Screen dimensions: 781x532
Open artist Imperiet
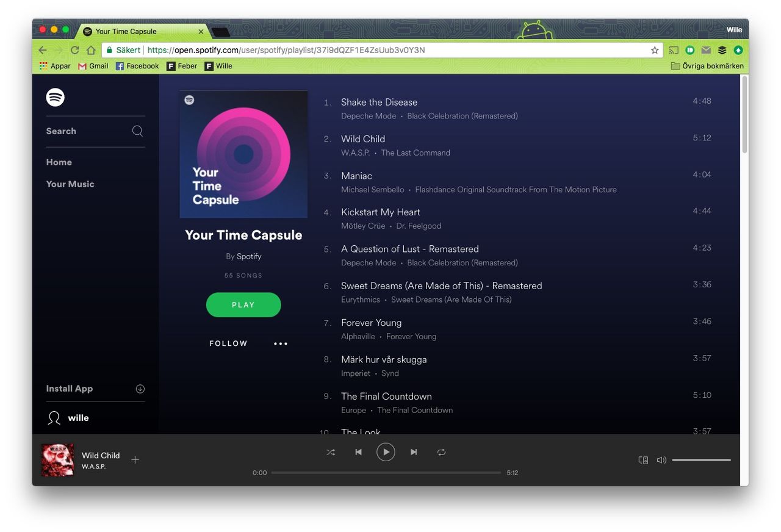click(356, 373)
